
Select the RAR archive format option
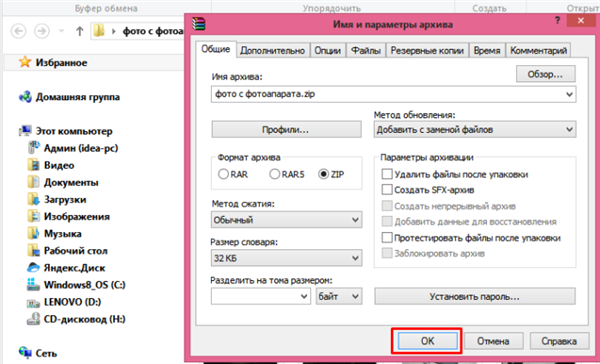click(233, 175)
